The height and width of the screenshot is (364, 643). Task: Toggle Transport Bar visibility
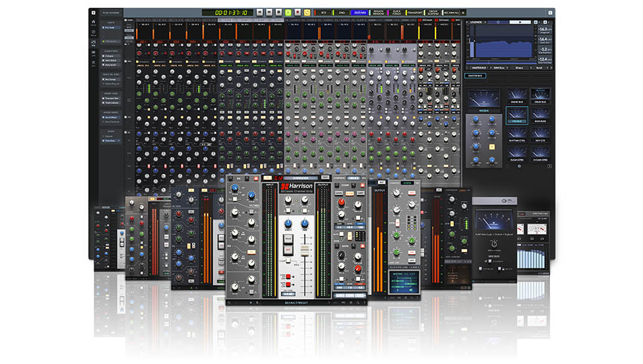pyautogui.click(x=111, y=98)
